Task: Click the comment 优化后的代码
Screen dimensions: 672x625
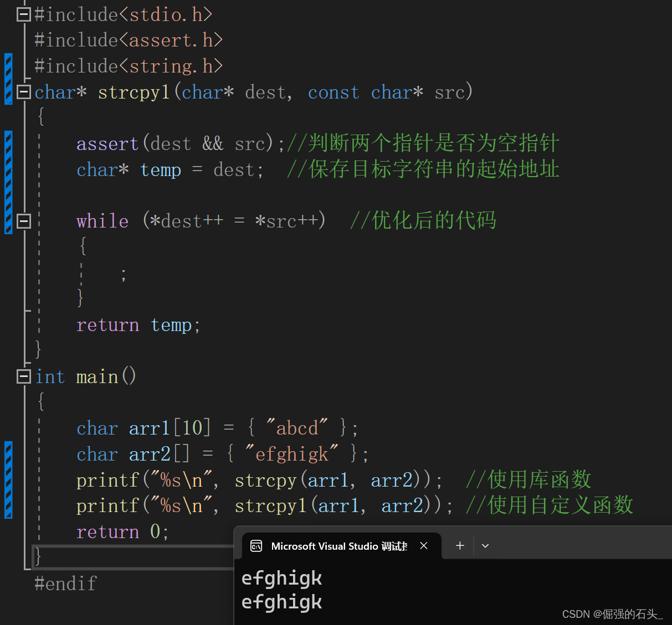Action: coord(423,221)
